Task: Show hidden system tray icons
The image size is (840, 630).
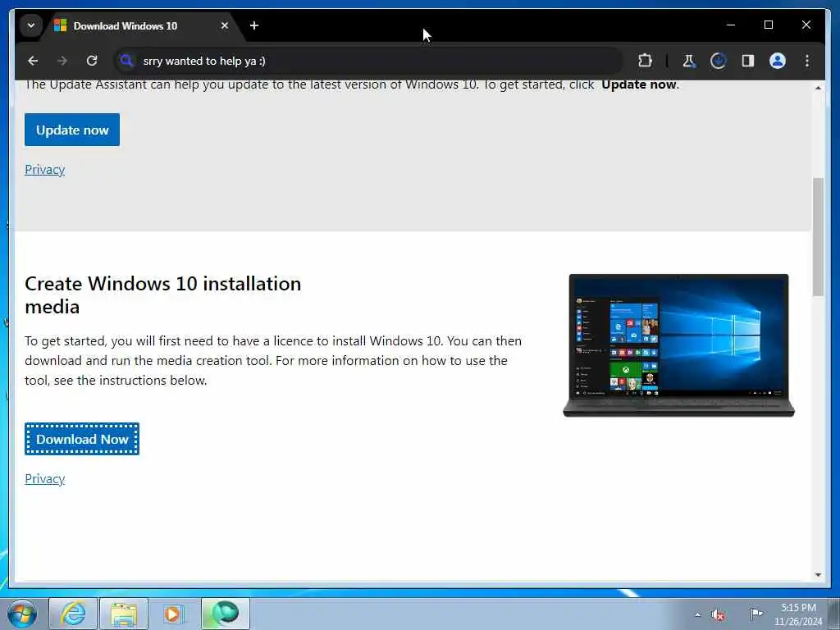Action: tap(697, 614)
